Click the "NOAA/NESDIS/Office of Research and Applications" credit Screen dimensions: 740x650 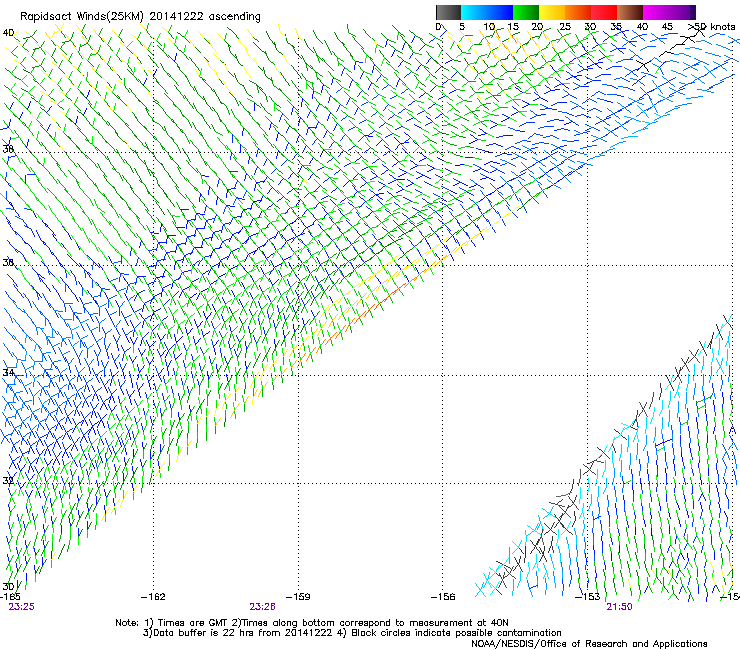[589, 644]
